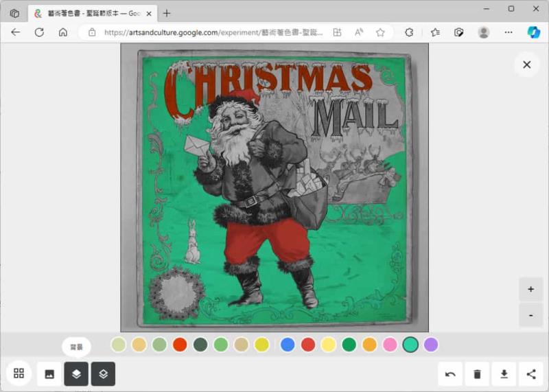
Task: Share the colored artwork
Action: click(x=531, y=374)
